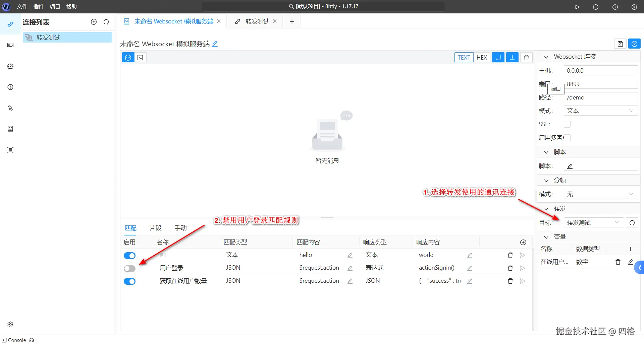Delete the 在线用户 variable

[x=618, y=262]
